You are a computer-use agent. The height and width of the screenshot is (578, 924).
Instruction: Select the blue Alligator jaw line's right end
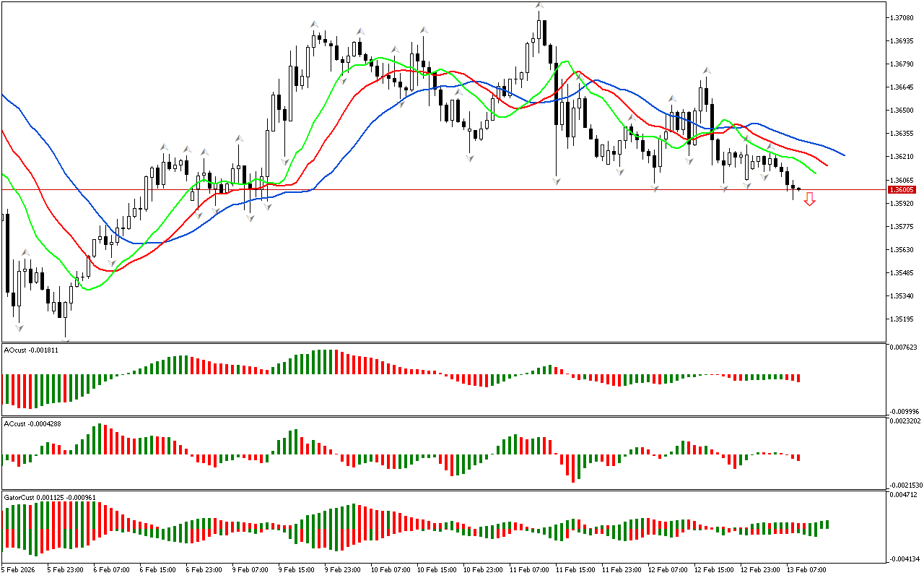843,155
